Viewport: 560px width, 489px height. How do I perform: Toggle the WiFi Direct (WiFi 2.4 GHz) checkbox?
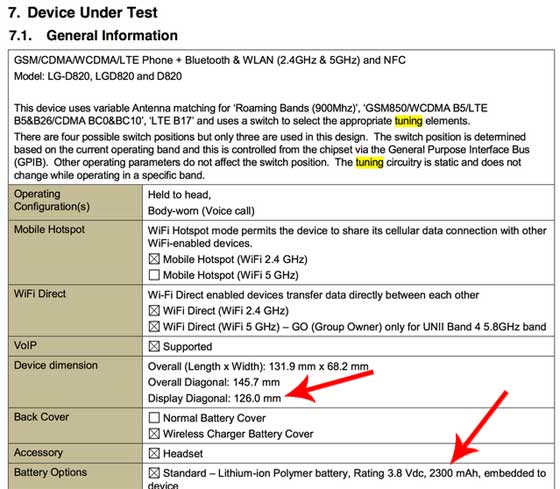[x=154, y=310]
